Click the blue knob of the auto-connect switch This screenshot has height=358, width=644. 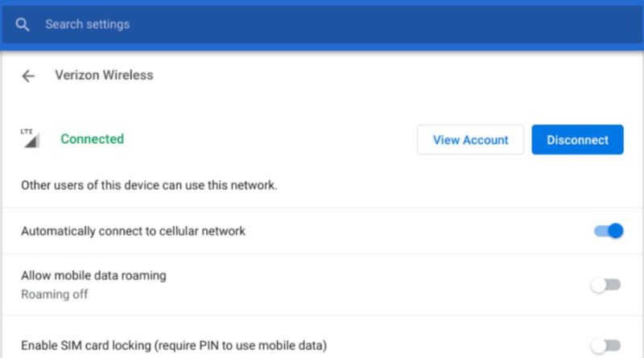coord(616,231)
